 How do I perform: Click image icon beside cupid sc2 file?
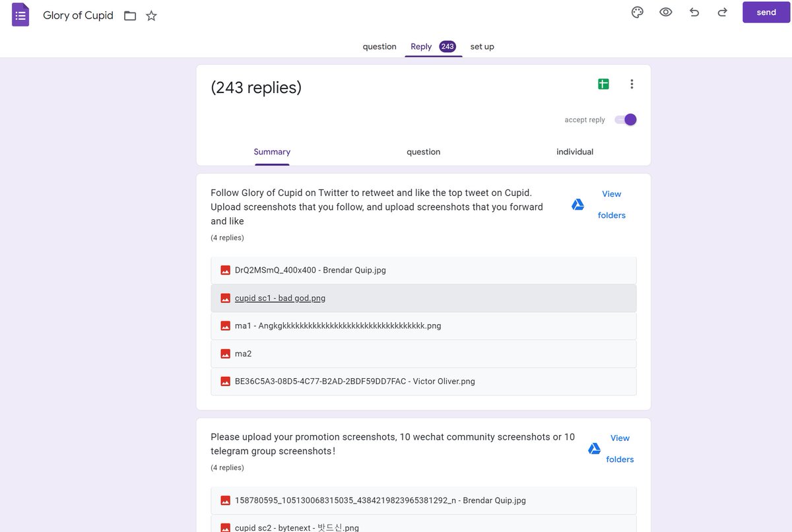tap(225, 528)
